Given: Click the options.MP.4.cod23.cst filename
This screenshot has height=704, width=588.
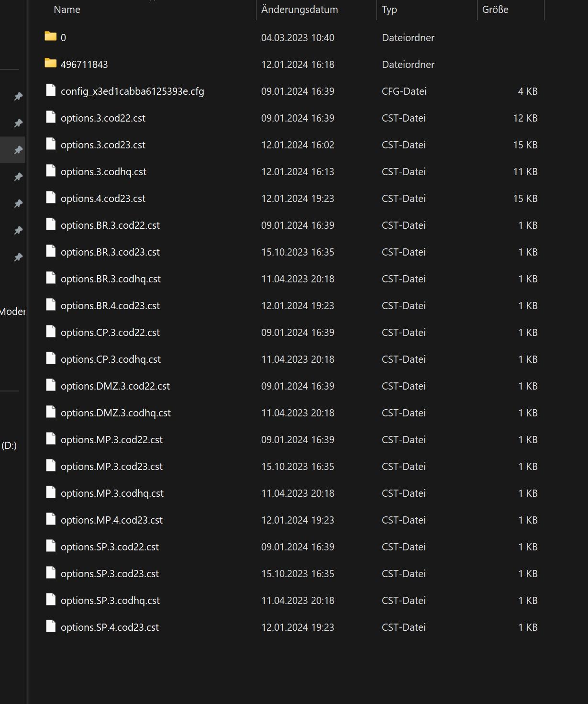Looking at the screenshot, I should point(111,520).
